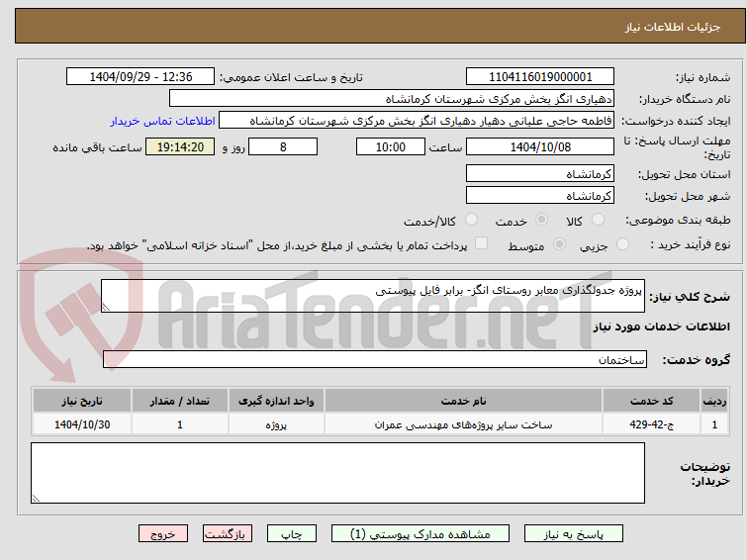Open مشاهده مدارک پیوستی (1) attachments

pos(420,534)
